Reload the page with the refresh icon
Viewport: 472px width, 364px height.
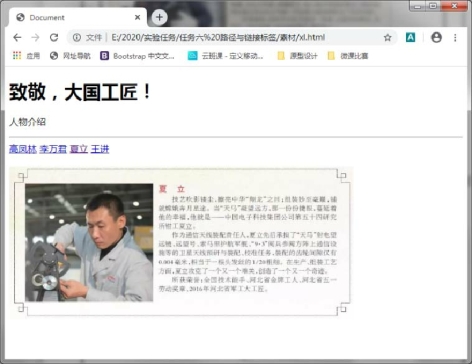tap(54, 38)
